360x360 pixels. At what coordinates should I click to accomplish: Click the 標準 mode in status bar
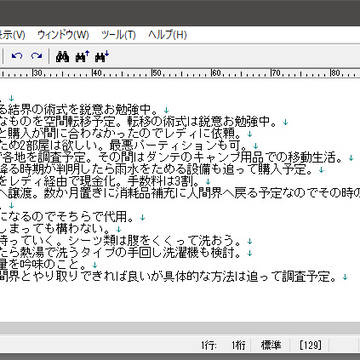pos(271,345)
